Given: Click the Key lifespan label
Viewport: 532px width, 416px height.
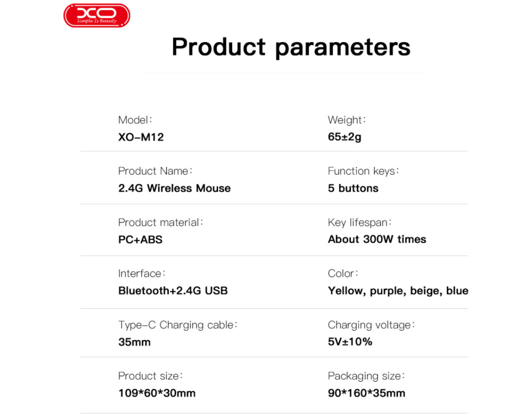Looking at the screenshot, I should [359, 223].
